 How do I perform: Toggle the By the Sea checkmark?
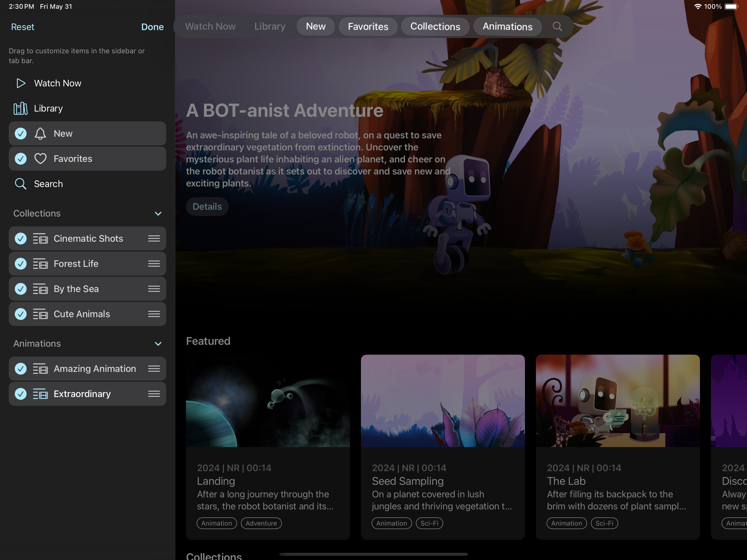click(21, 289)
